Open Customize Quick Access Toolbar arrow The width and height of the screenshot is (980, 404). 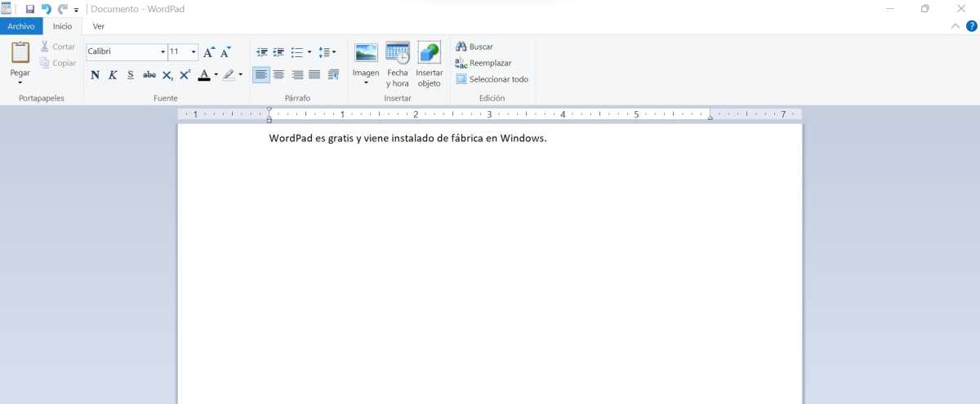(x=76, y=10)
